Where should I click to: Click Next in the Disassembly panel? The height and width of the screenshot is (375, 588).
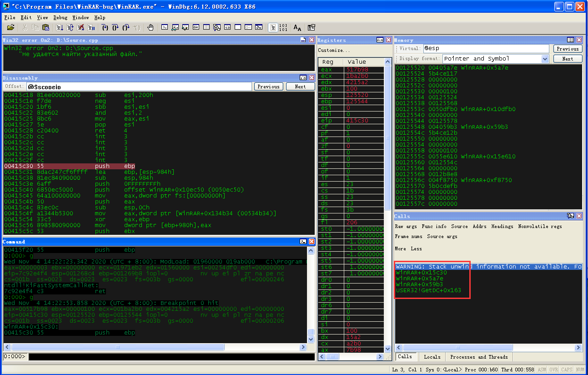(x=300, y=86)
